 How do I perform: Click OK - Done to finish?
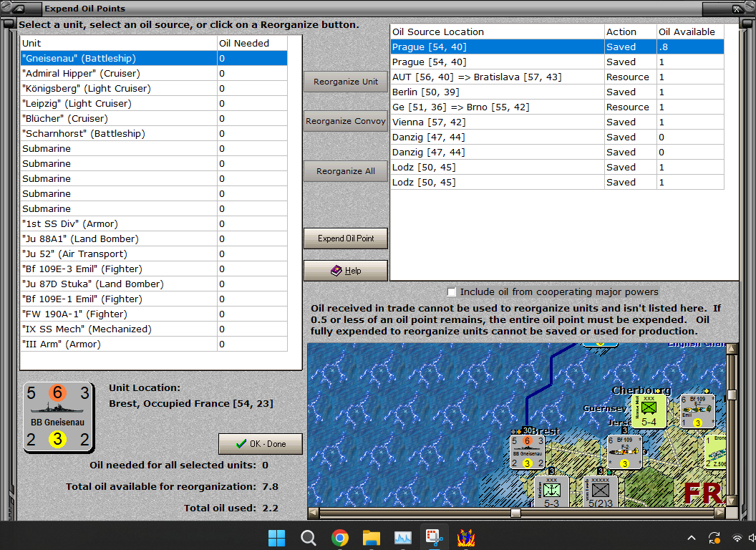pyautogui.click(x=261, y=444)
